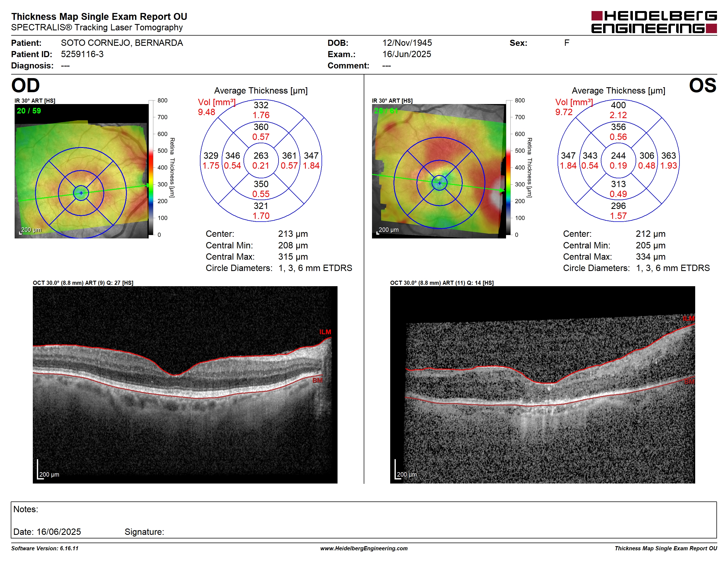Screen dimensions: 728x563
Task: Click OD Central Max value 315 µm
Action: pos(293,257)
